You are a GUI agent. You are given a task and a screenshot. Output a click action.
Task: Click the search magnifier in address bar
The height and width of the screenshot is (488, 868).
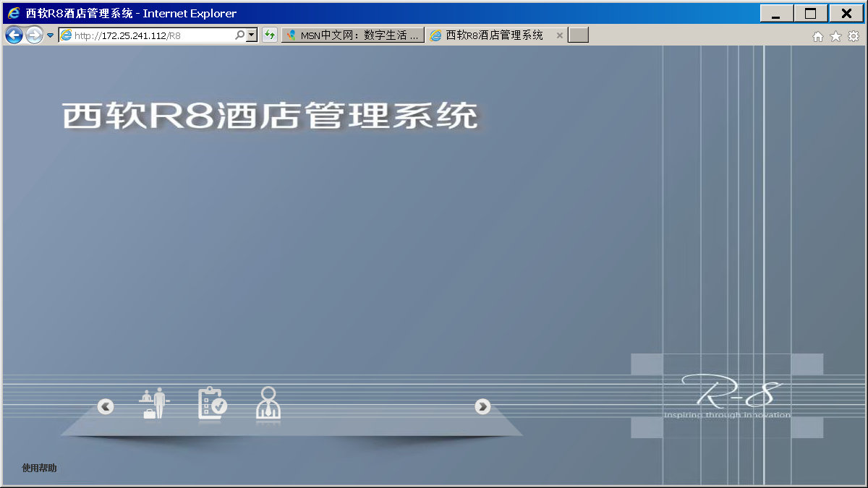tap(240, 35)
